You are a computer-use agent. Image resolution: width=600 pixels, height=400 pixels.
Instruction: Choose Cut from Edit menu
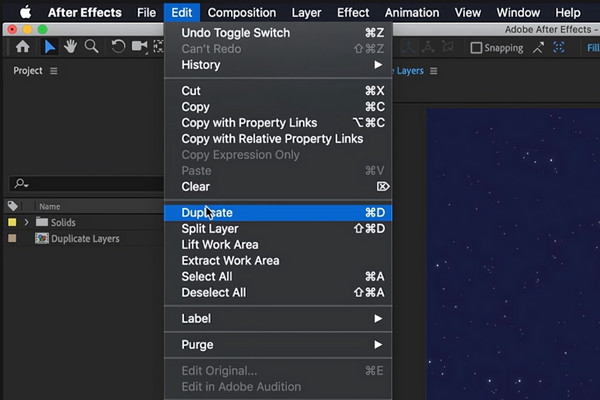[278, 91]
